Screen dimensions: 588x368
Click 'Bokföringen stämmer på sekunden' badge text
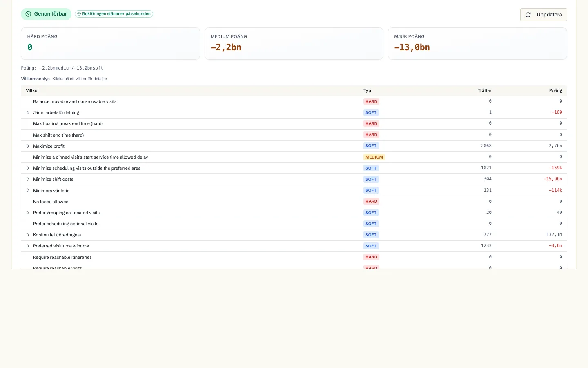click(x=116, y=14)
